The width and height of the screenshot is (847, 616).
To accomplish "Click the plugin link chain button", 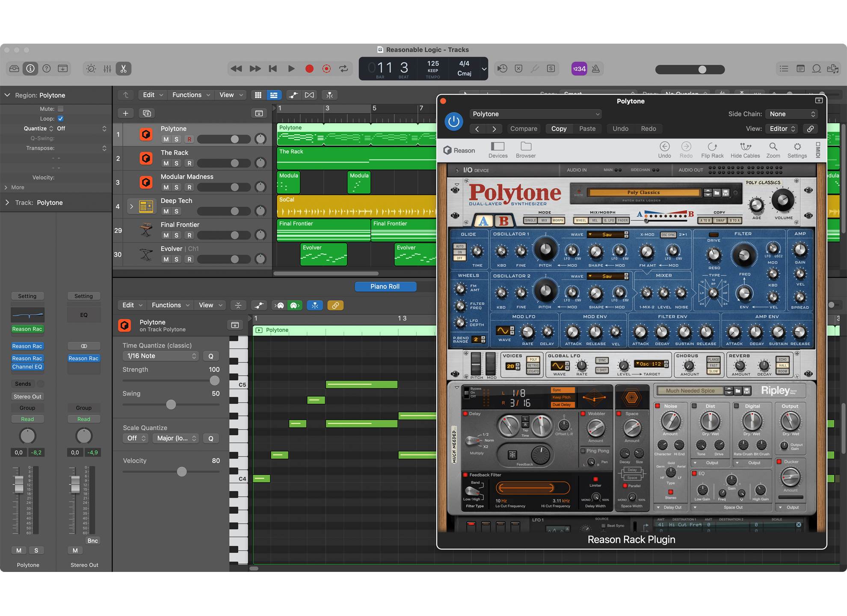I will click(x=810, y=128).
